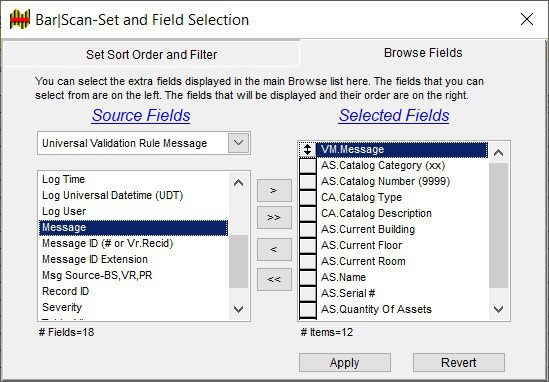This screenshot has width=549, height=382.
Task: Click the Bar|Scan barcode app icon
Action: pyautogui.click(x=20, y=20)
